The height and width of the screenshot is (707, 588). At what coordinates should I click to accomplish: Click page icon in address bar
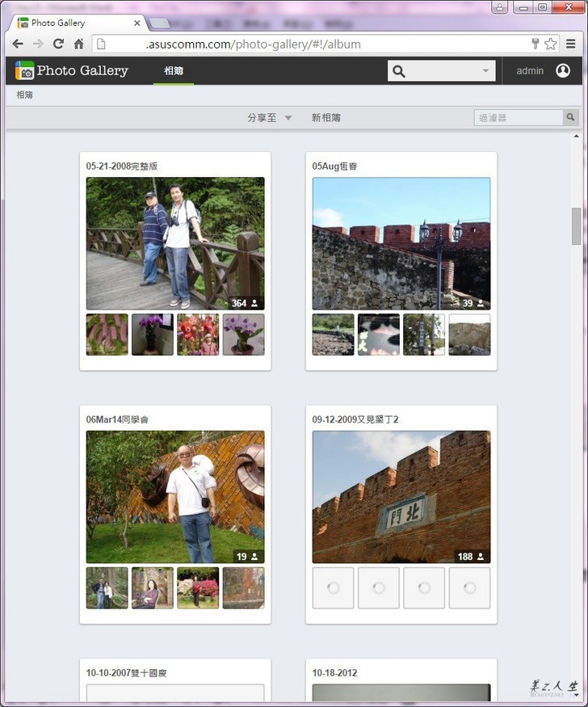102,44
